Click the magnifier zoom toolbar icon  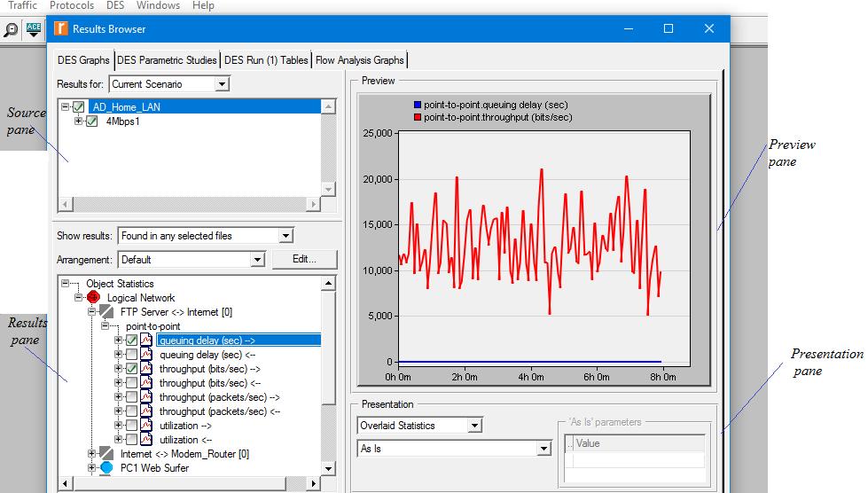[11, 29]
